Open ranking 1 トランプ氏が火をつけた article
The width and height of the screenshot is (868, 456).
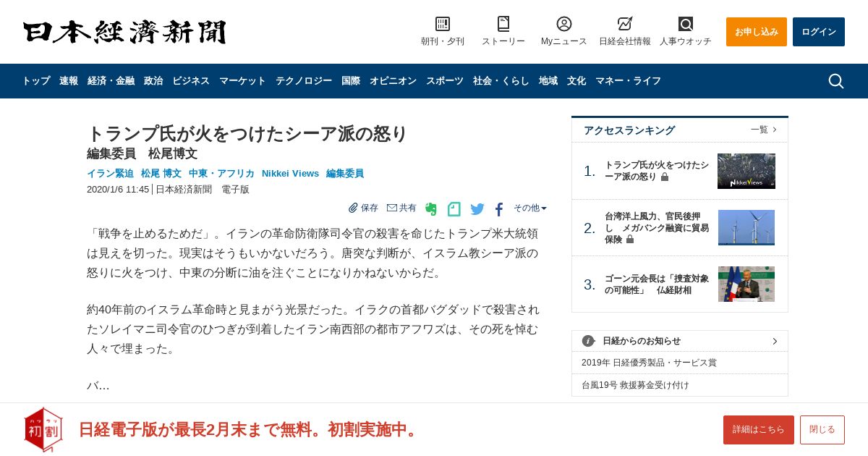pyautogui.click(x=657, y=171)
